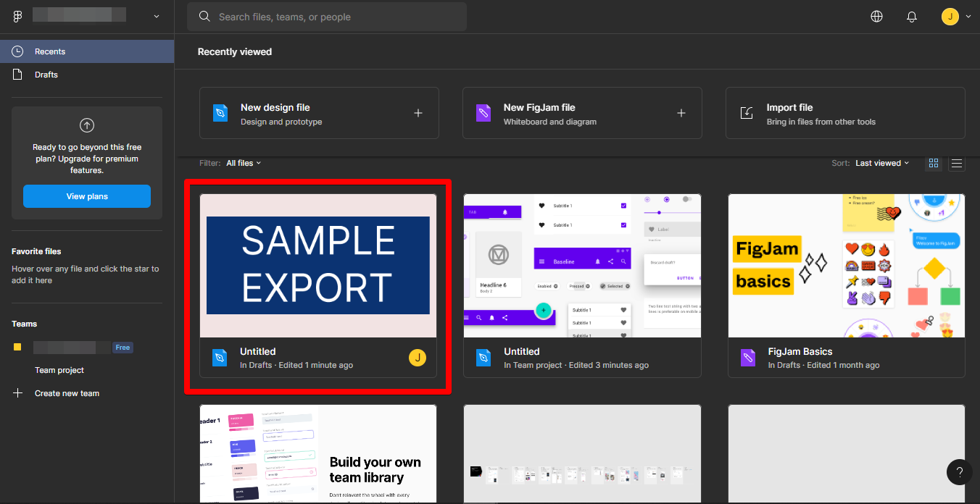Click the View plans button

click(x=87, y=196)
